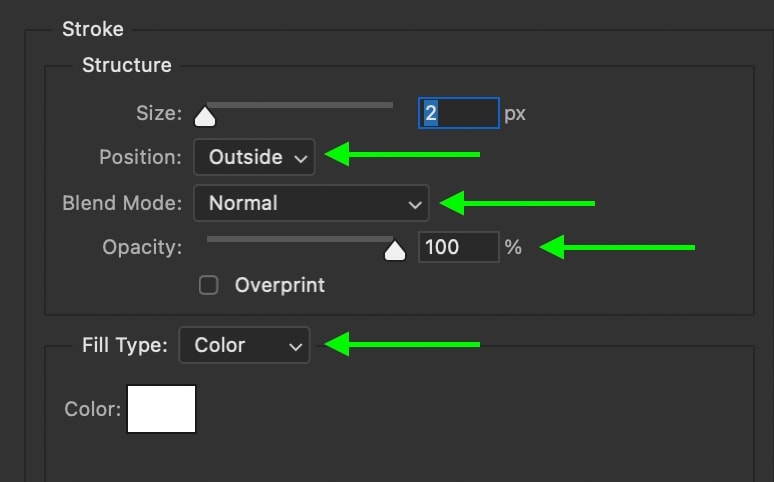The width and height of the screenshot is (774, 482).
Task: Click the chevron arrow of the Blend Mode box
Action: 415,204
